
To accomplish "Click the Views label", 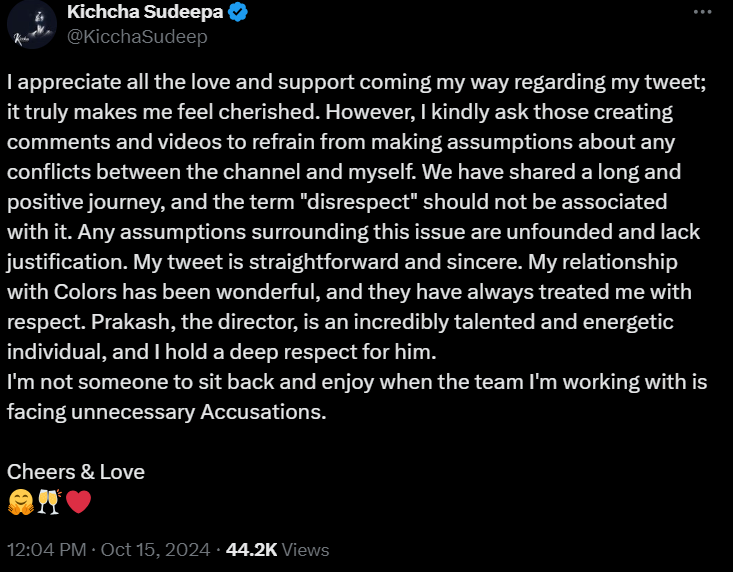I will pyautogui.click(x=306, y=550).
